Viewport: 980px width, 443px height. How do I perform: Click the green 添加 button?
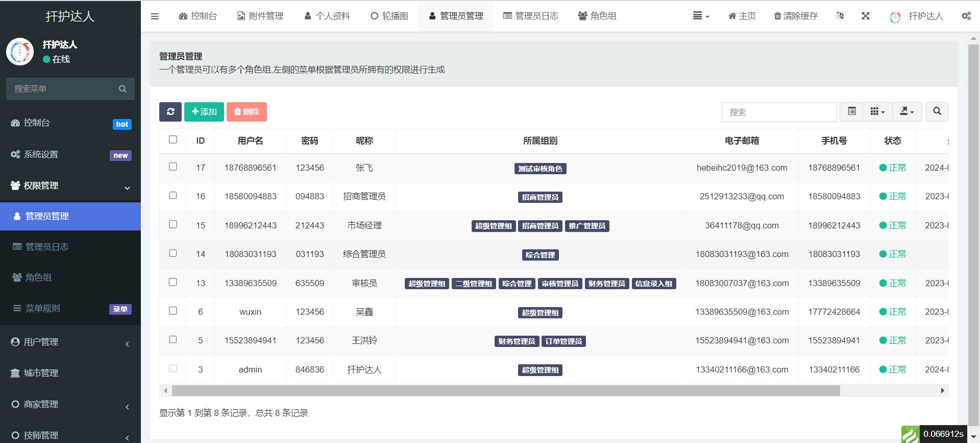tap(204, 112)
